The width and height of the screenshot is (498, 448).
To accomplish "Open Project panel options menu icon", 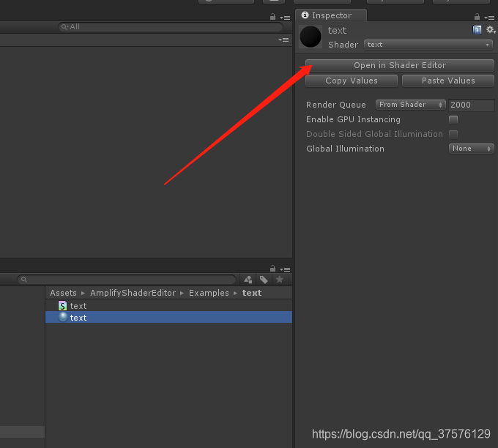I will (x=285, y=269).
